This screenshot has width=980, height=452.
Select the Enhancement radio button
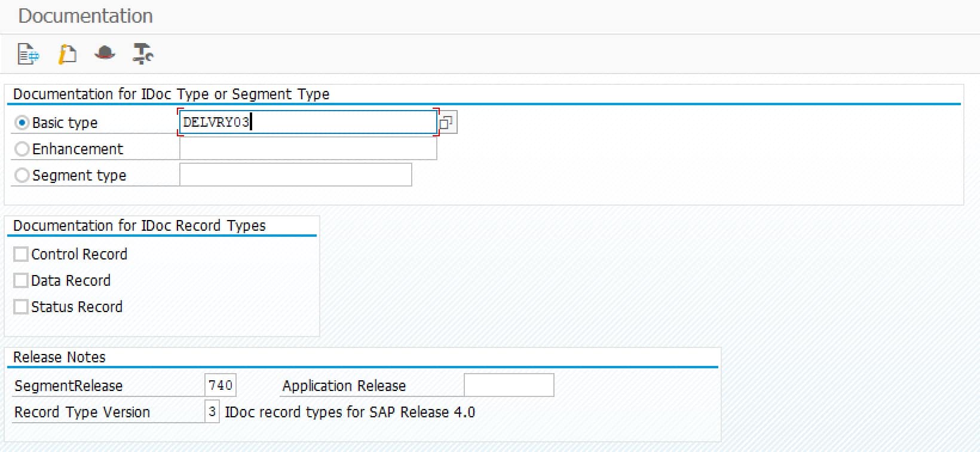click(22, 149)
